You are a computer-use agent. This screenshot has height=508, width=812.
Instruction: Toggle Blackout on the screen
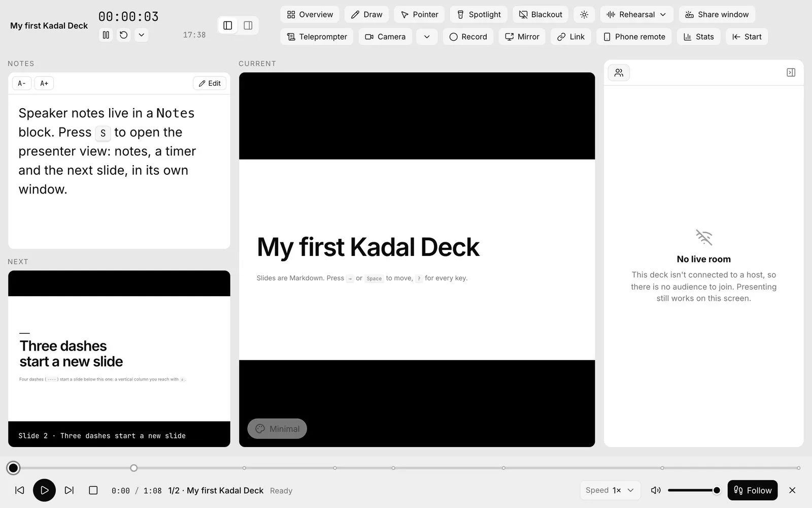(540, 14)
